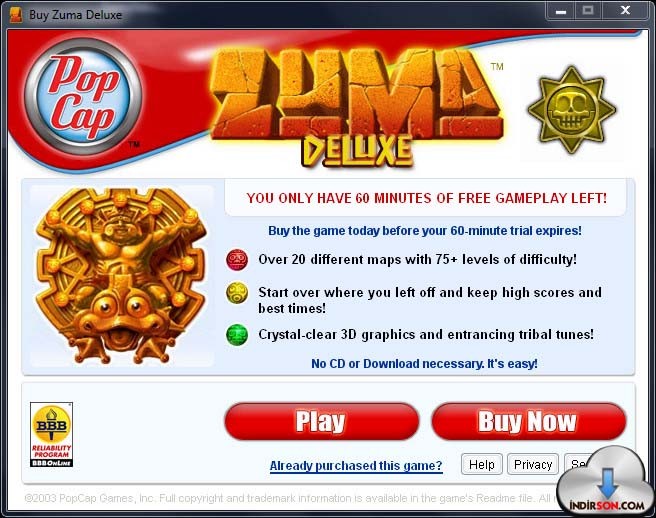Click the green ball bullet icon
656x518 pixels.
(x=237, y=335)
